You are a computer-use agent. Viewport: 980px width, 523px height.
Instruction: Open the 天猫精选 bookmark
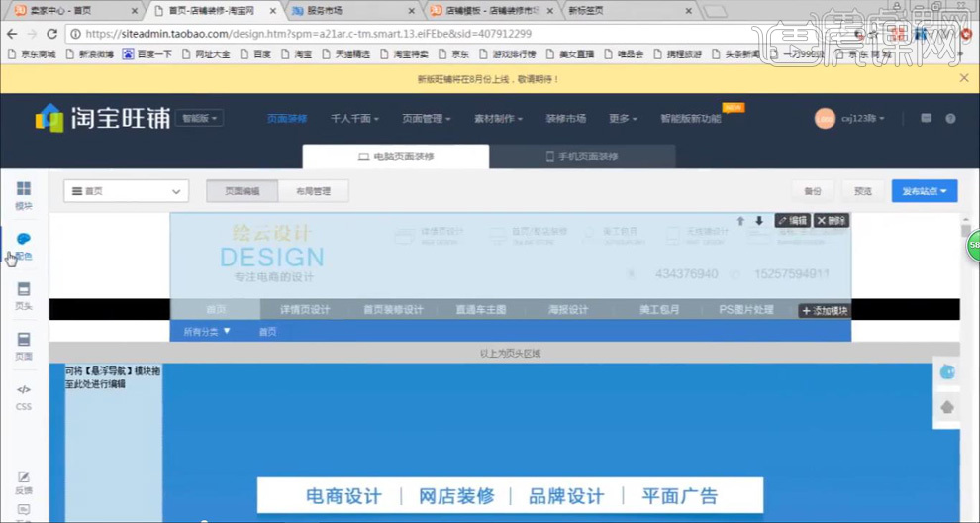[345, 54]
